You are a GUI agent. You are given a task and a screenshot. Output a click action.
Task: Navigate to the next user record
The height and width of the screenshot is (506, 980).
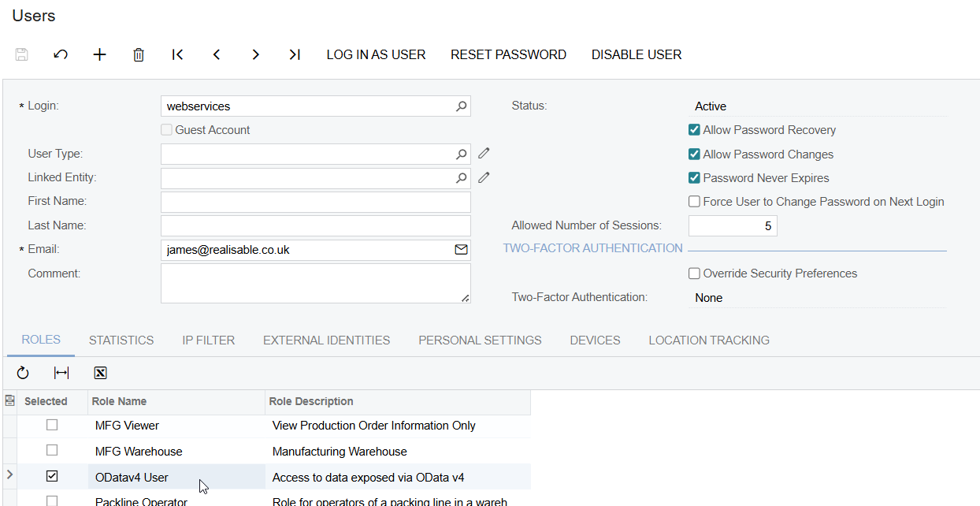[x=255, y=54]
